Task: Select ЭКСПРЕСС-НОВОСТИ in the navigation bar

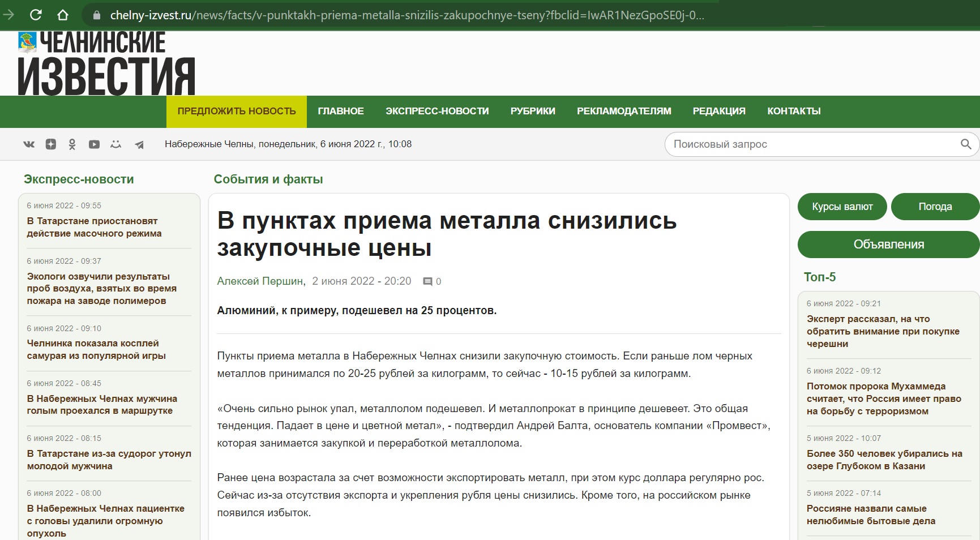Action: point(437,112)
